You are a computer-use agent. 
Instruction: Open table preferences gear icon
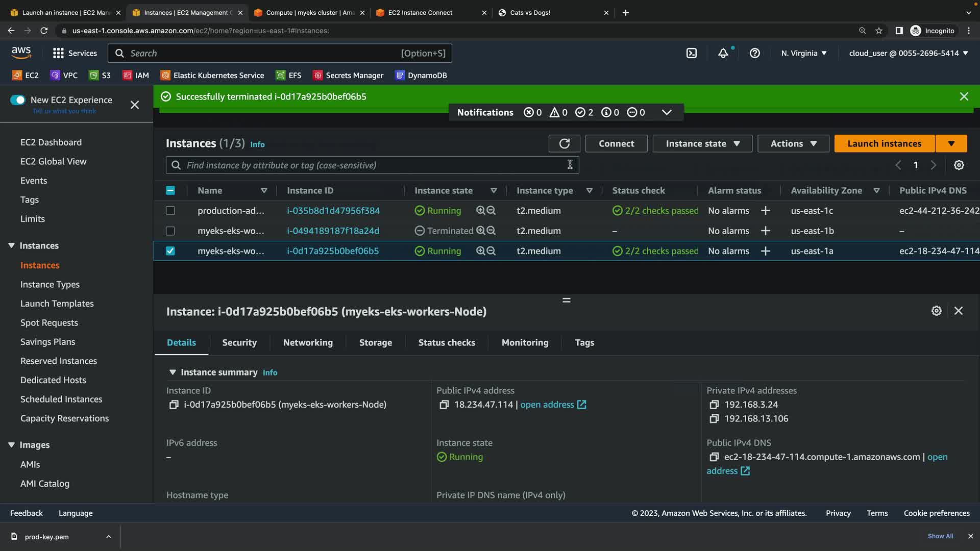pyautogui.click(x=959, y=165)
